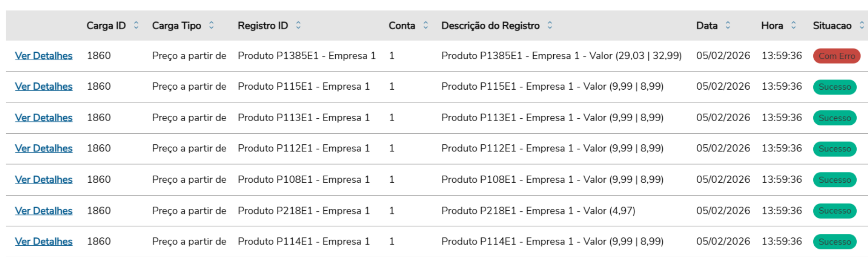Click Sucesso badge for Produto P218E1
868x257 pixels.
[834, 211]
